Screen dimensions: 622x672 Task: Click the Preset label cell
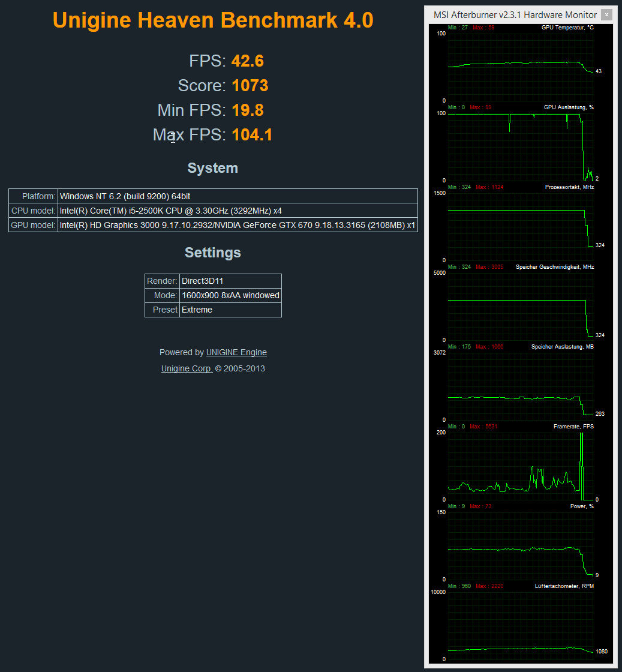[x=162, y=310]
